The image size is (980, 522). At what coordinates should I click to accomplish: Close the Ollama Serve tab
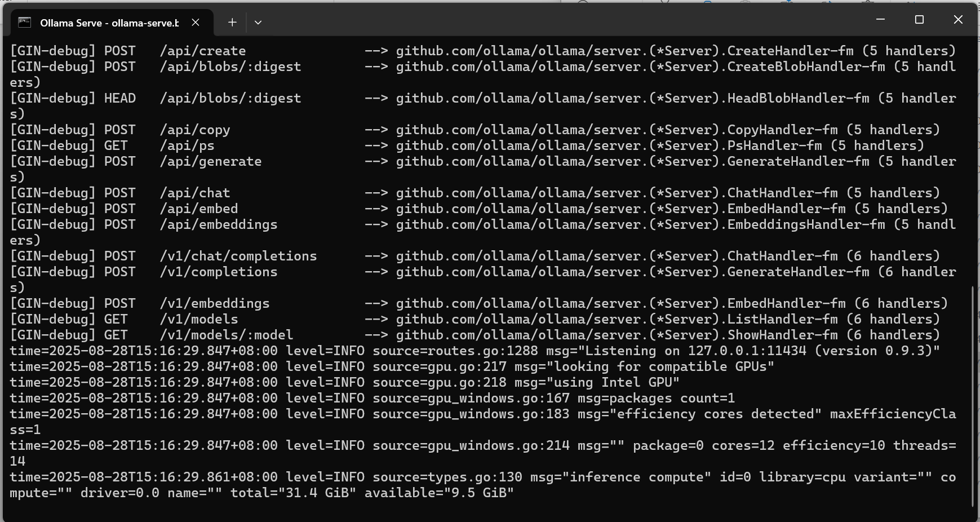pos(196,23)
